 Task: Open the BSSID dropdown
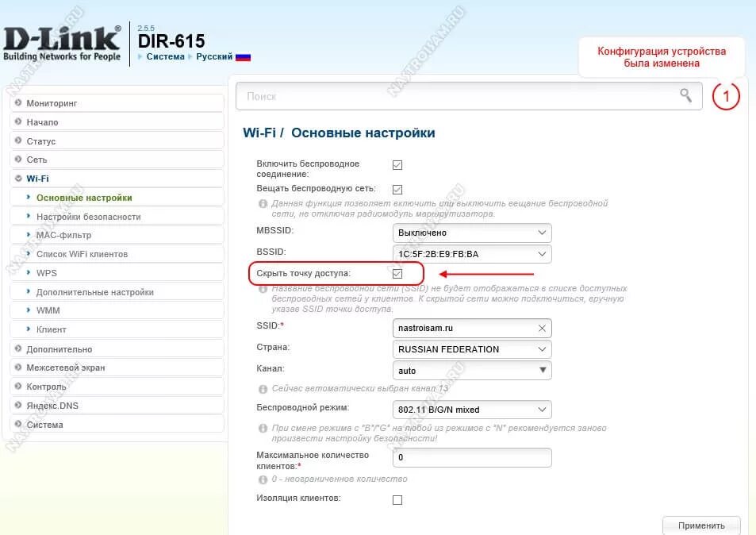click(472, 254)
